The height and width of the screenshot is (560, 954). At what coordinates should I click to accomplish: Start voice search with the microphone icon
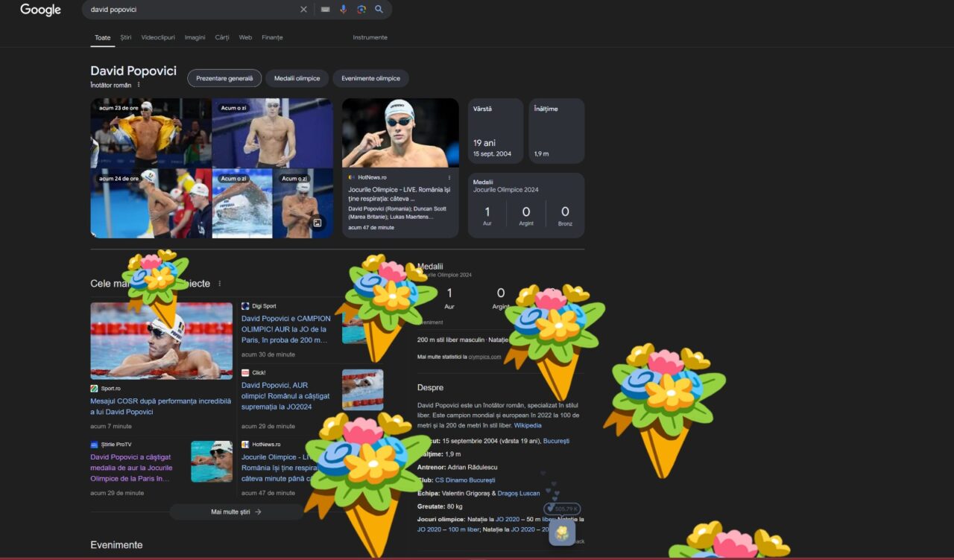pos(344,10)
